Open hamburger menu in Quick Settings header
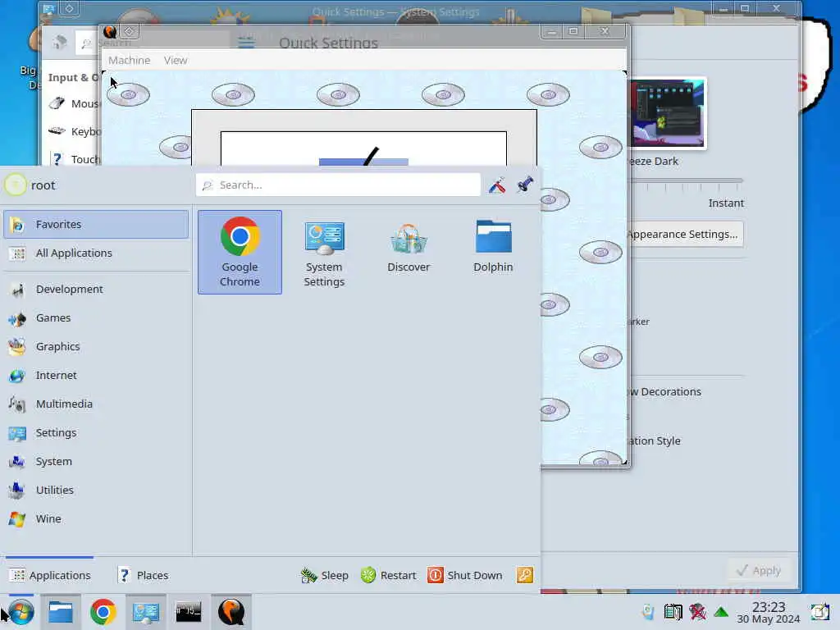 pyautogui.click(x=246, y=42)
